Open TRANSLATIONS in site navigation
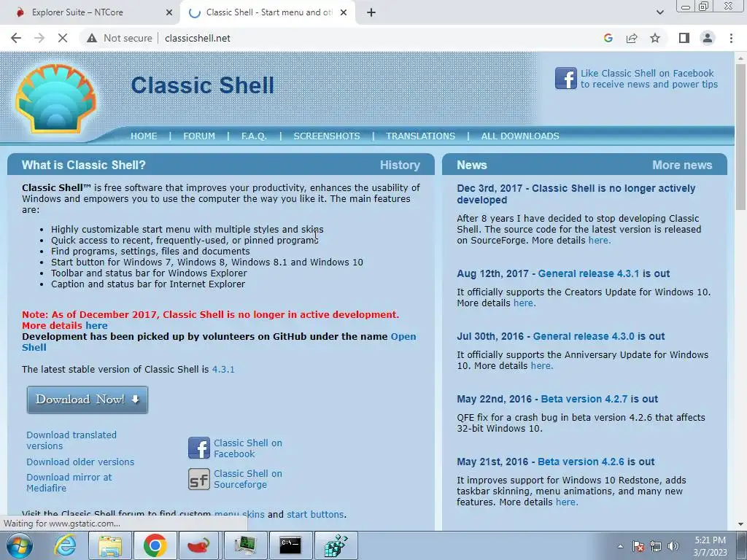 (421, 136)
